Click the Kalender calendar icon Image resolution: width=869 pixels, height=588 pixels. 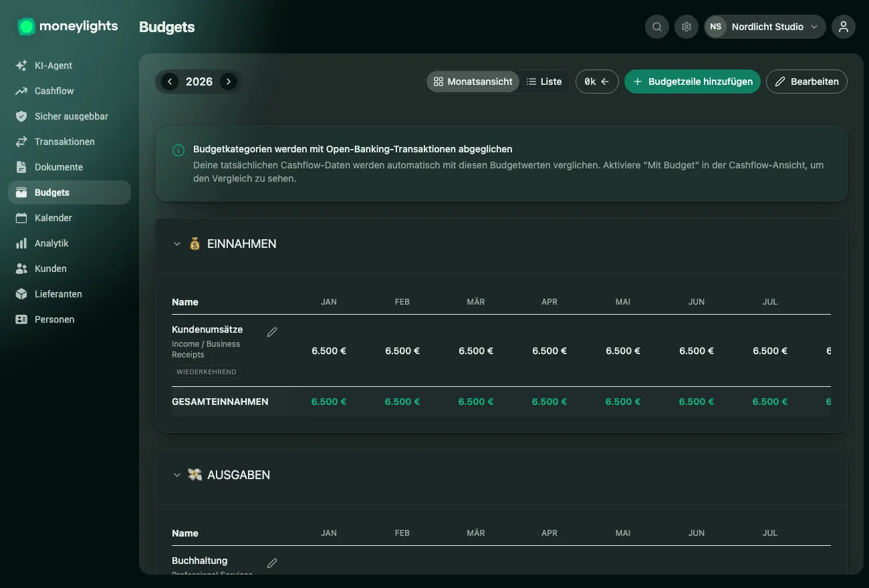pyautogui.click(x=21, y=218)
